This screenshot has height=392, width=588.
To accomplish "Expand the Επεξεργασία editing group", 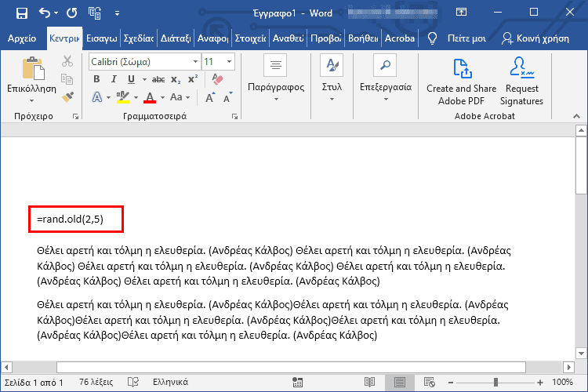I will pyautogui.click(x=386, y=78).
